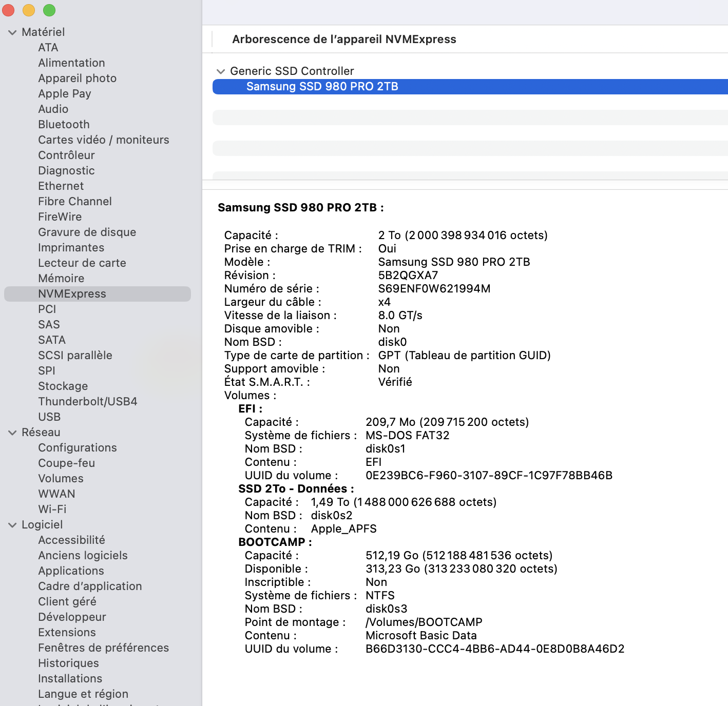Open the Alimentation category
Viewport: 728px width, 706px height.
click(x=71, y=63)
